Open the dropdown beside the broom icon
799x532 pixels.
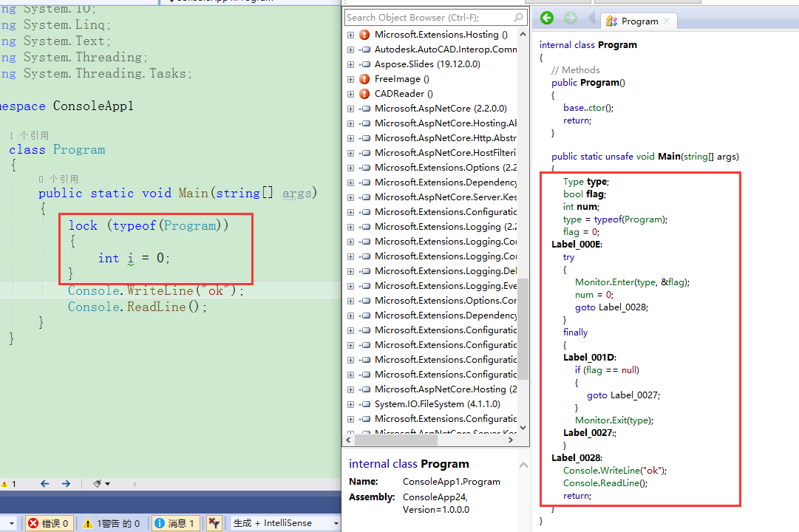[x=106, y=483]
